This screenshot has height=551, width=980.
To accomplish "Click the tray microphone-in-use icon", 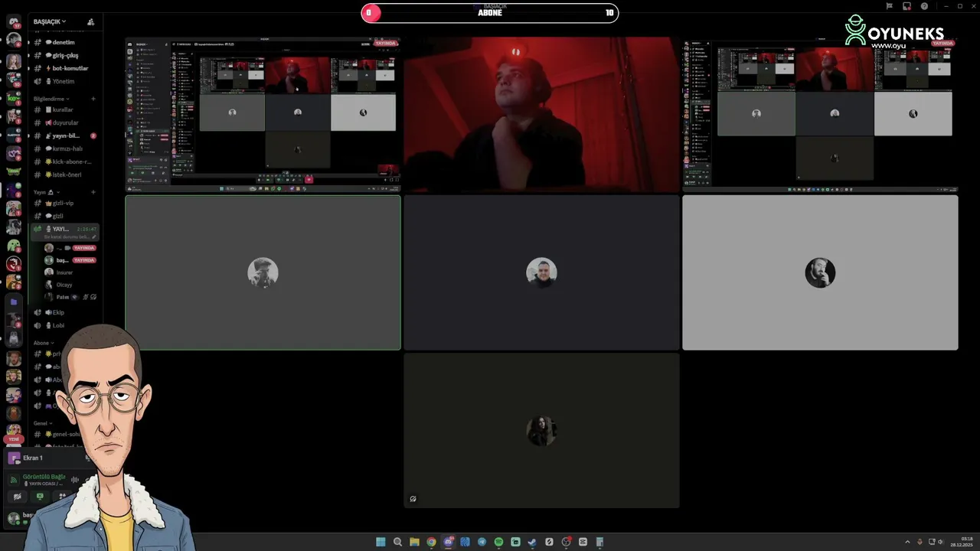I will (x=920, y=542).
